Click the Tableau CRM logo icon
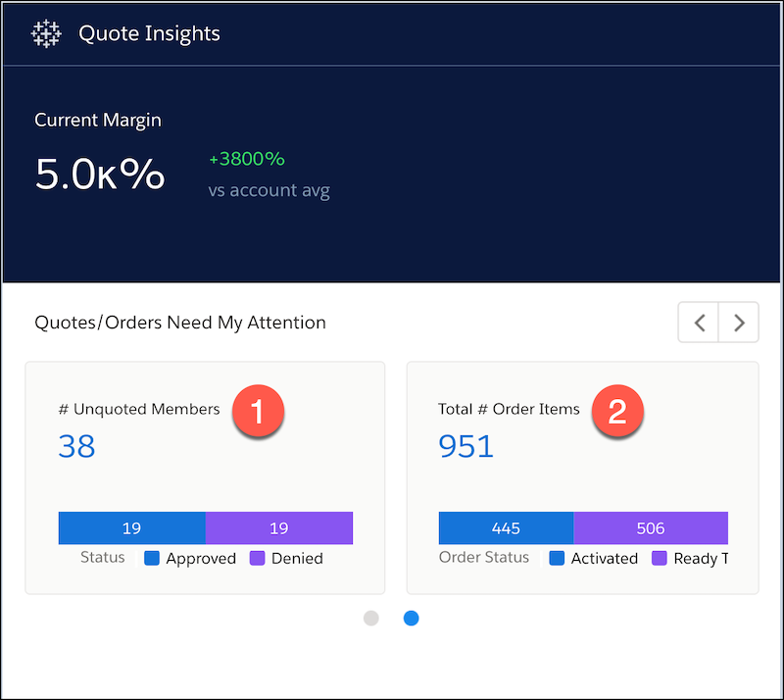This screenshot has height=700, width=784. click(x=46, y=33)
